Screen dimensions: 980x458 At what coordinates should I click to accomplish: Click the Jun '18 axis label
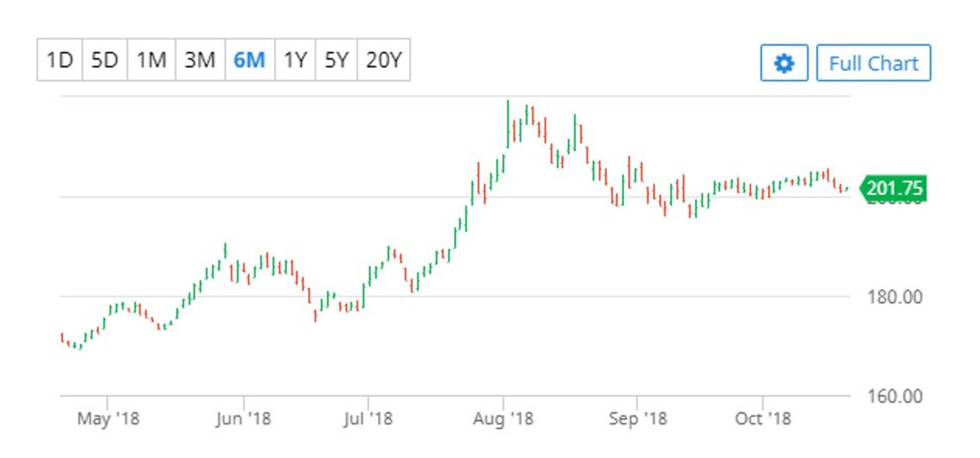[x=243, y=419]
